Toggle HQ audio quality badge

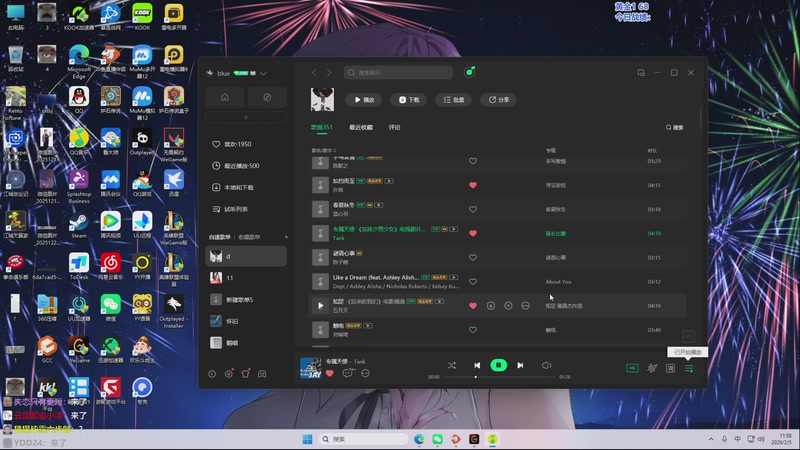coord(632,368)
